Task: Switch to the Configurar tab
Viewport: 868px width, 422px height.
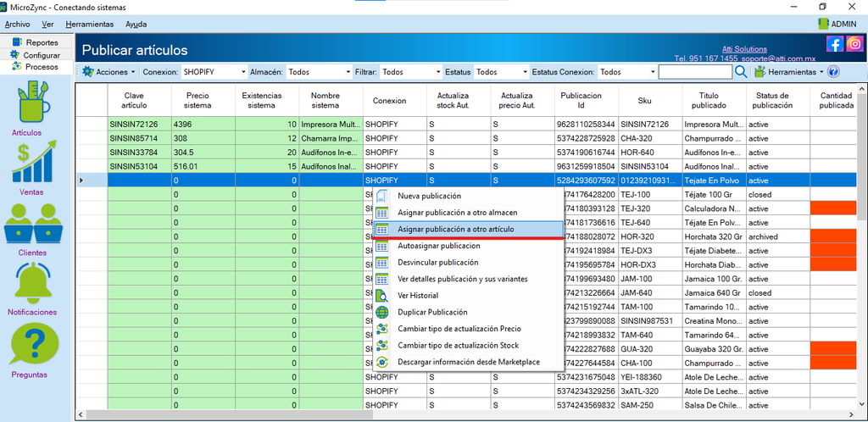Action: 36,55
